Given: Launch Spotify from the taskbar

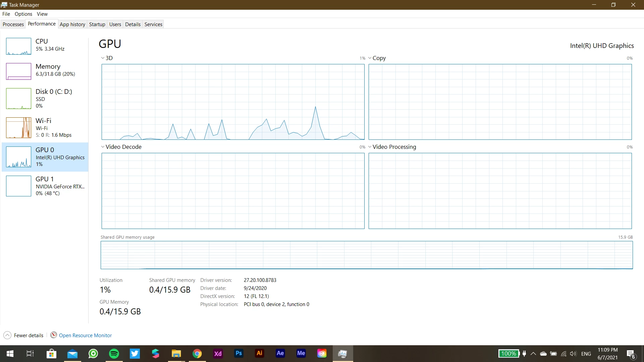Looking at the screenshot, I should [x=114, y=353].
